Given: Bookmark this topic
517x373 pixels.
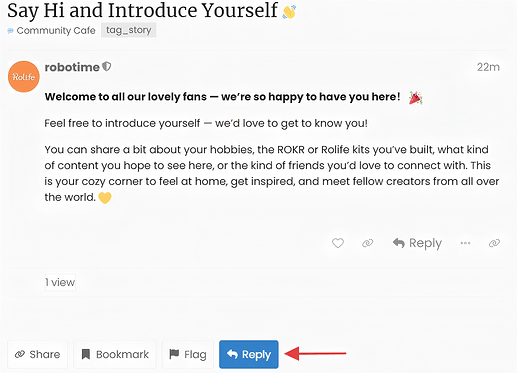Looking at the screenshot, I should (115, 354).
